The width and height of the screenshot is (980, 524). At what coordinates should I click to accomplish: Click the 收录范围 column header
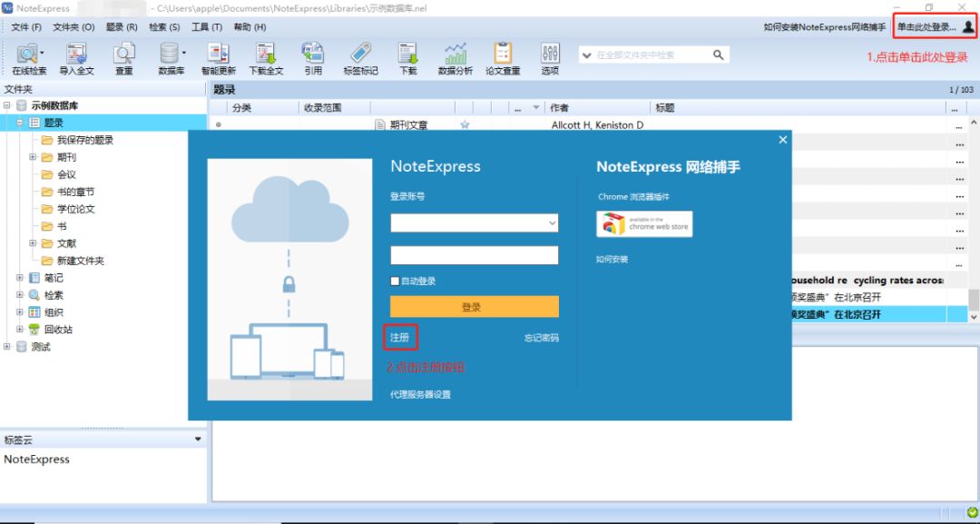(334, 107)
